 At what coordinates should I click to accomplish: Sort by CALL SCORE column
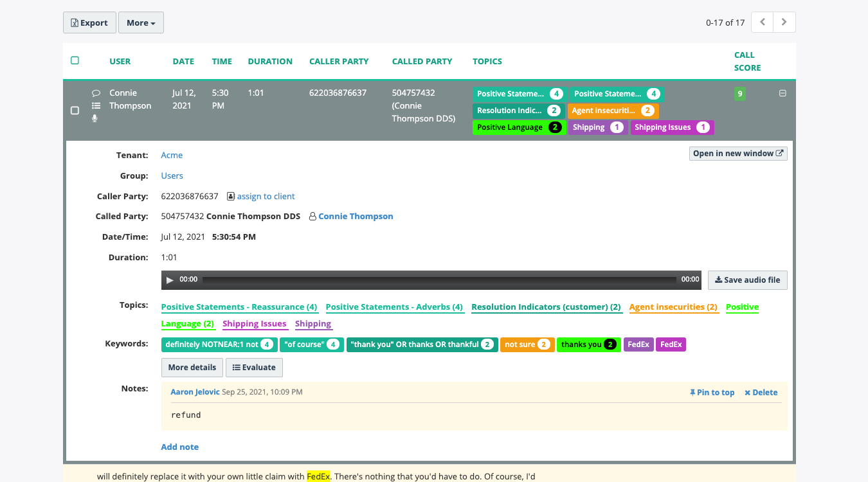pos(747,62)
